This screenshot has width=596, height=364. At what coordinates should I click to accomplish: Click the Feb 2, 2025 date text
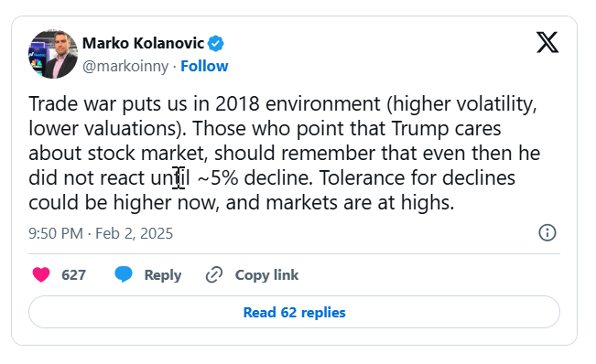(x=135, y=233)
